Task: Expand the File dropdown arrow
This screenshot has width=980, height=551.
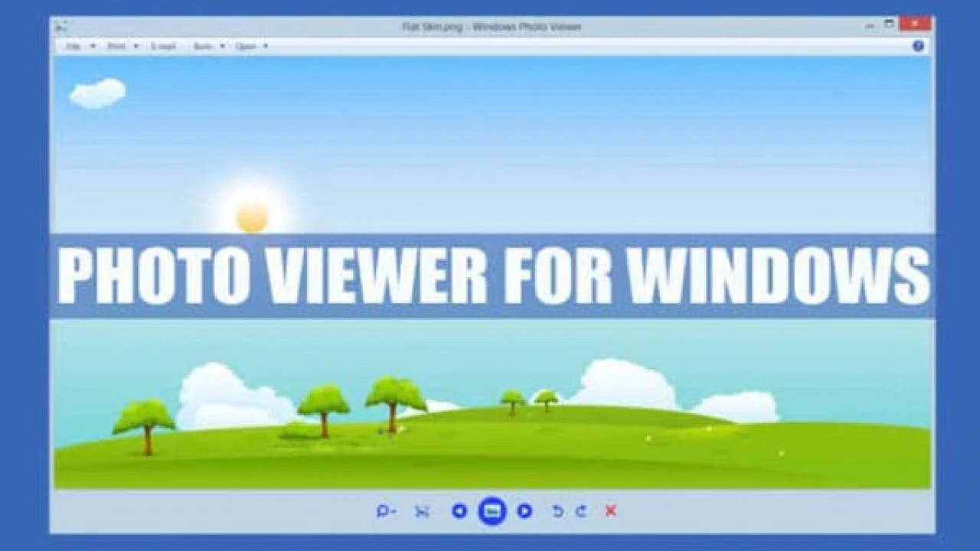Action: [93, 47]
